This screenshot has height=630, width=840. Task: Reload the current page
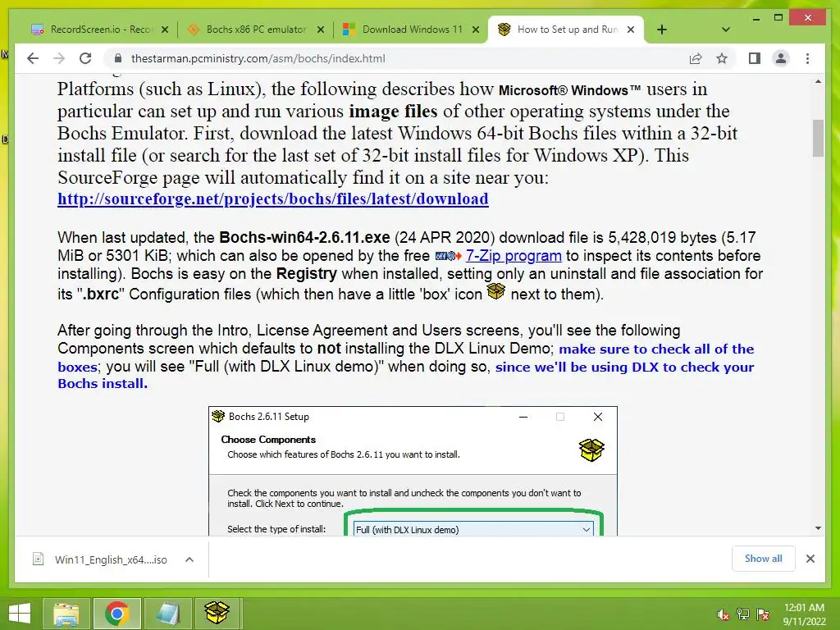[85, 58]
